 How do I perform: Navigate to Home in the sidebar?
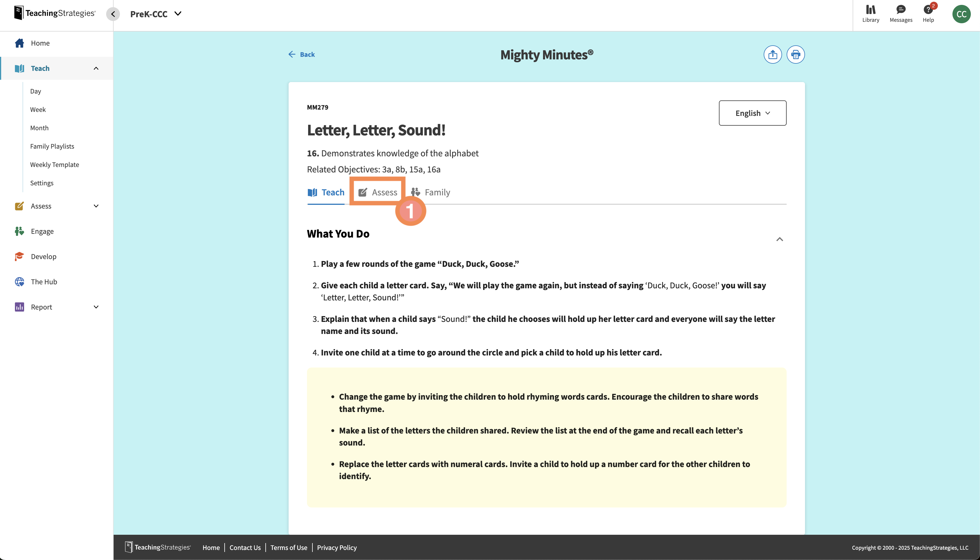[40, 43]
